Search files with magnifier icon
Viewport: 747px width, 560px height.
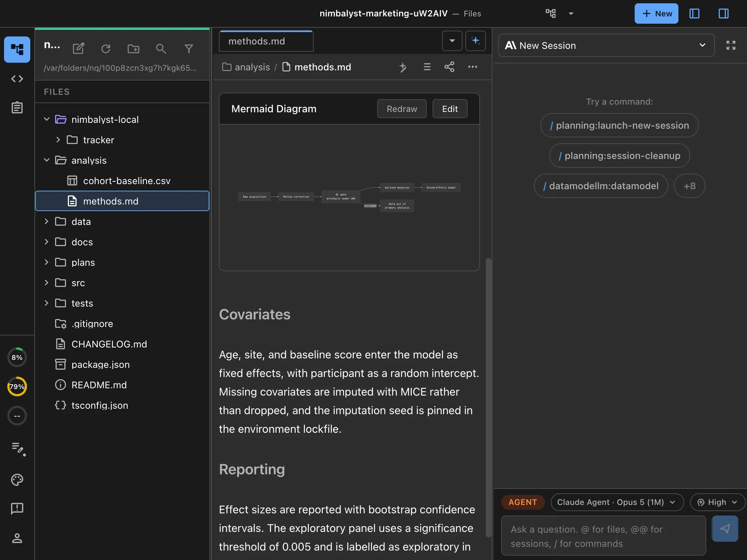(161, 48)
